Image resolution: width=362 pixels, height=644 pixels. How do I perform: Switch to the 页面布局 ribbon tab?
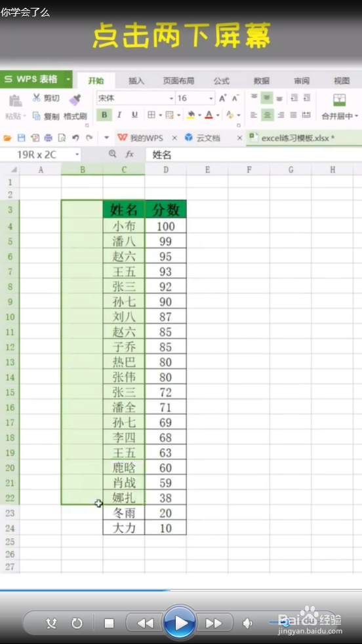pos(179,81)
